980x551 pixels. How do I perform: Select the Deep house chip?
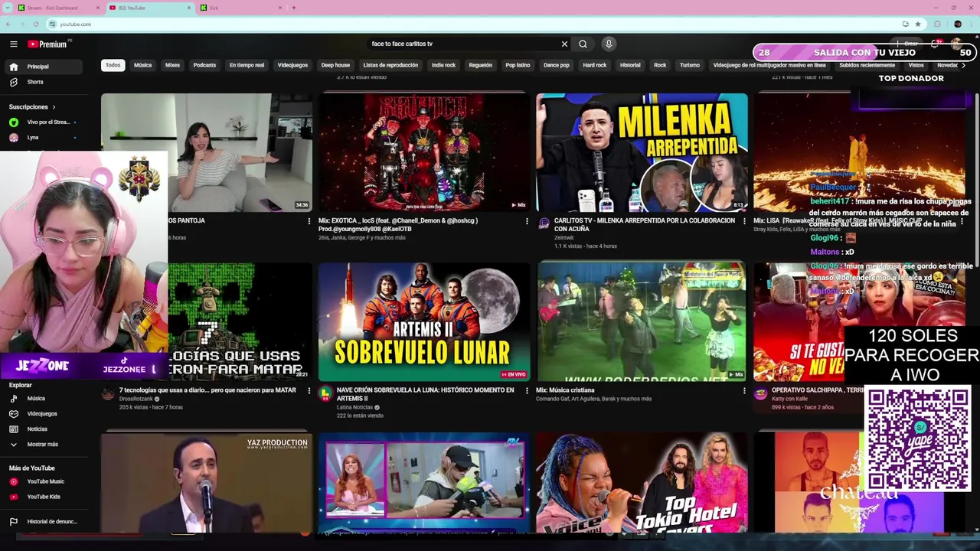(335, 65)
